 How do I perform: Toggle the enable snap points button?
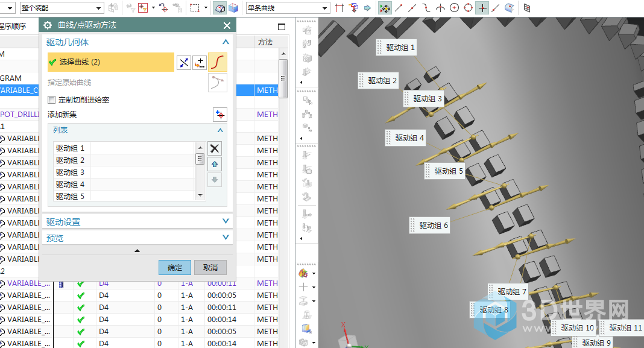pyautogui.click(x=384, y=8)
